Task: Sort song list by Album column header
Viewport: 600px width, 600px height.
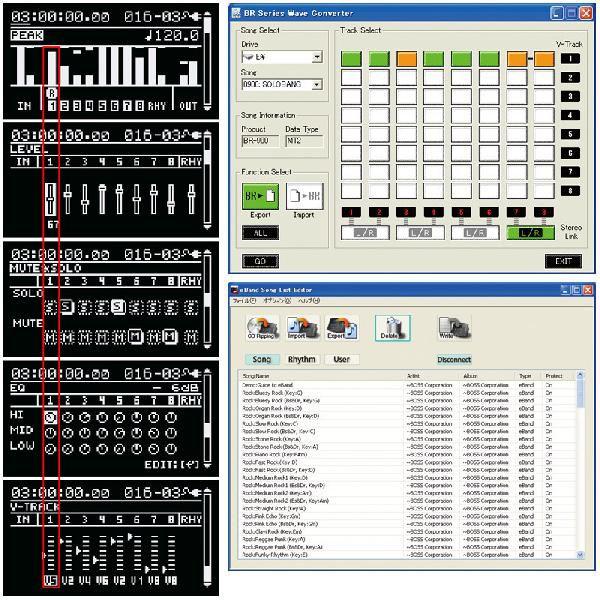Action: [x=488, y=376]
